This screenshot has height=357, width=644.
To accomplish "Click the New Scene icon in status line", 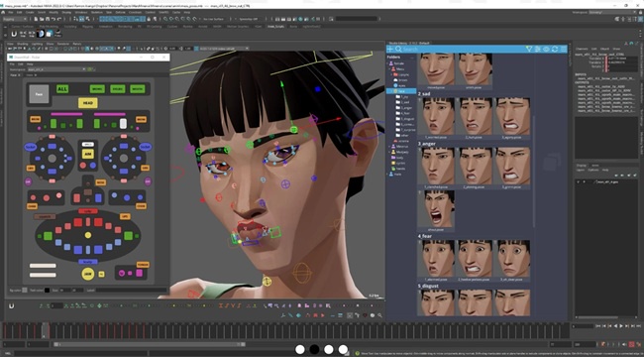I will (35, 19).
